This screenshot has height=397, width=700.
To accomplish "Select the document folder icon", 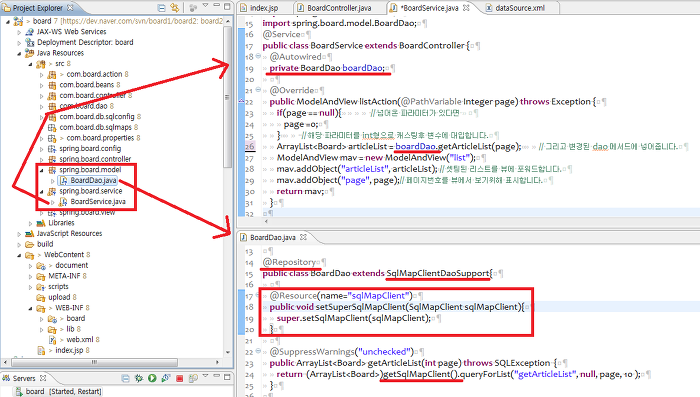I will [41, 266].
